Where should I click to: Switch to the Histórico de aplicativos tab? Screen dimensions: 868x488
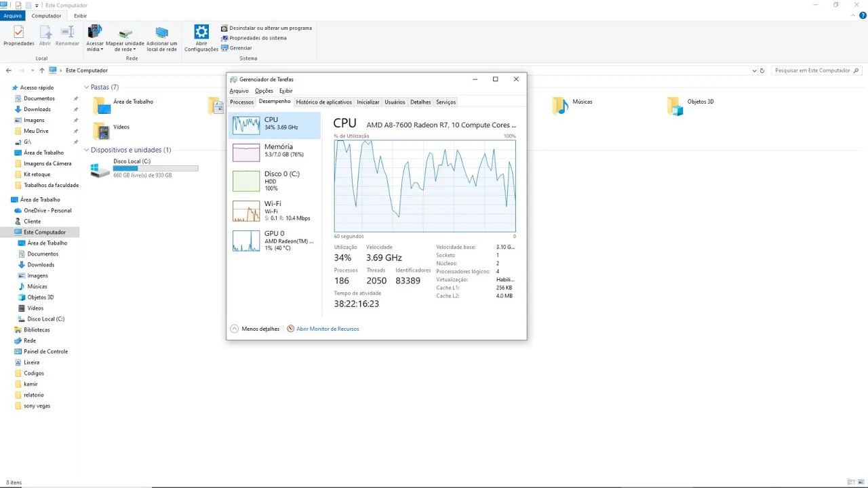(x=324, y=102)
